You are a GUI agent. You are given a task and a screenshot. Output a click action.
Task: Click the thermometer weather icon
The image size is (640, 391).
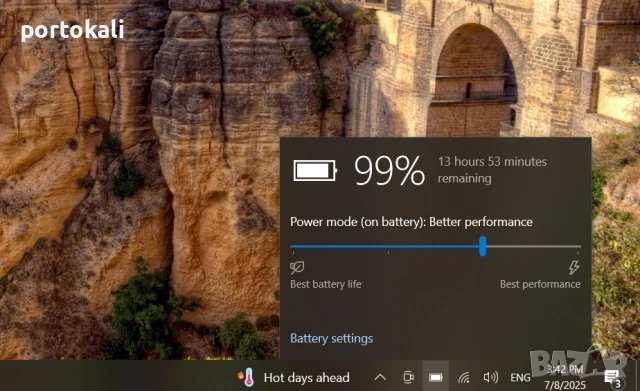pos(247,378)
